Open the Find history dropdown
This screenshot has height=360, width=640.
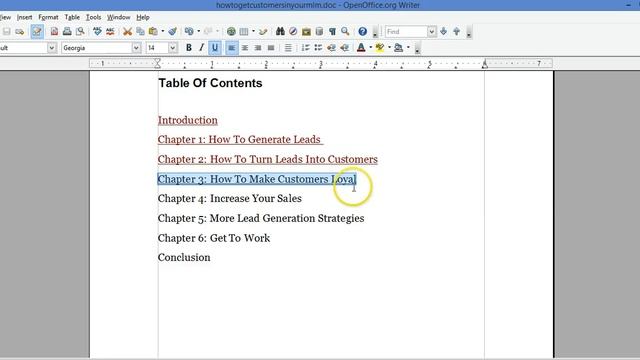point(432,31)
